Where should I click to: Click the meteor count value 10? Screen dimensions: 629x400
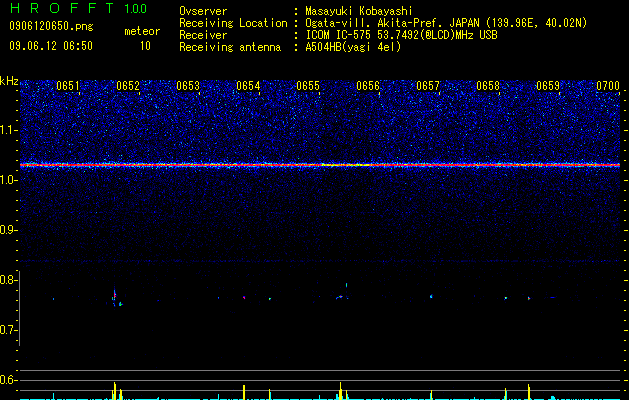point(145,46)
